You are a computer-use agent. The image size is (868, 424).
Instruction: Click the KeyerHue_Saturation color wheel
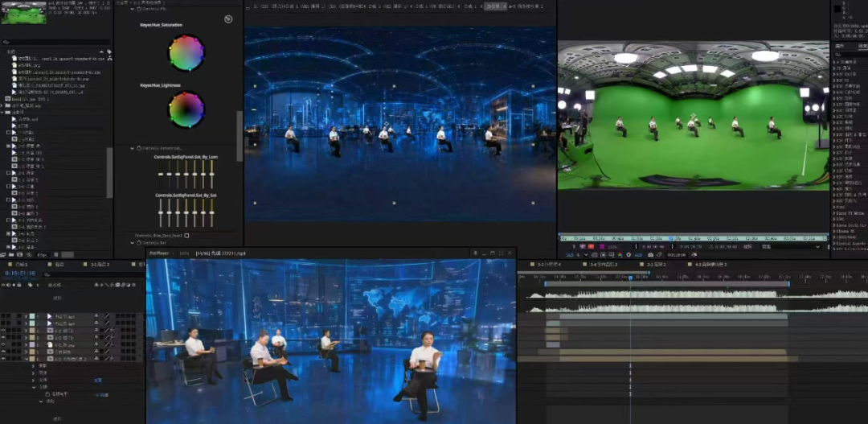point(186,53)
